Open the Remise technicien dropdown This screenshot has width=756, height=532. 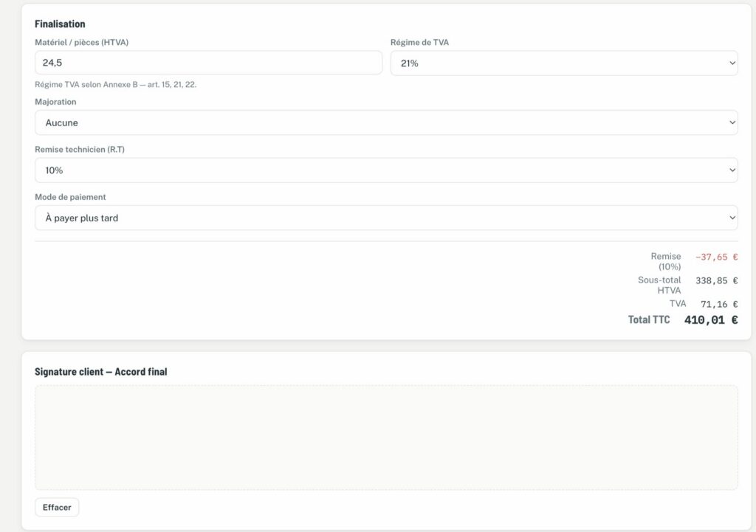[386, 170]
